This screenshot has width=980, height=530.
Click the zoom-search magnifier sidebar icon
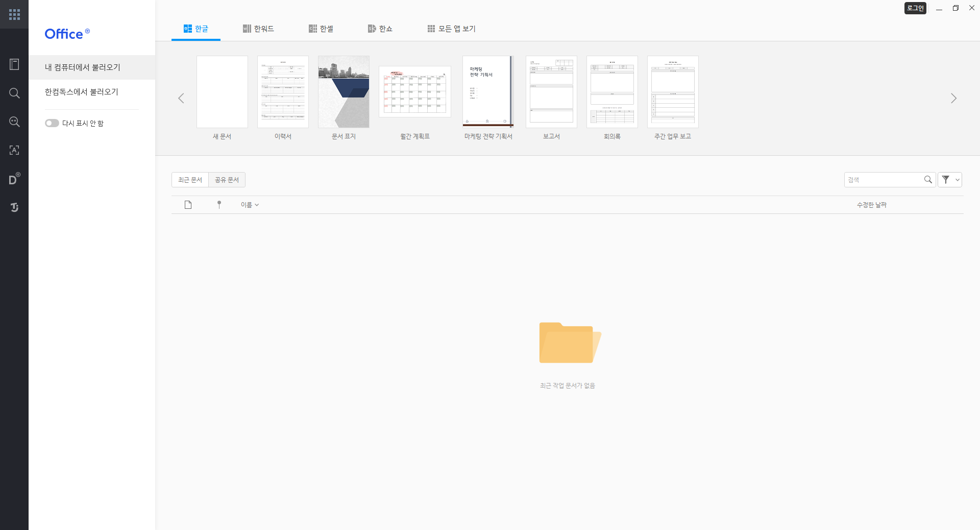click(14, 122)
